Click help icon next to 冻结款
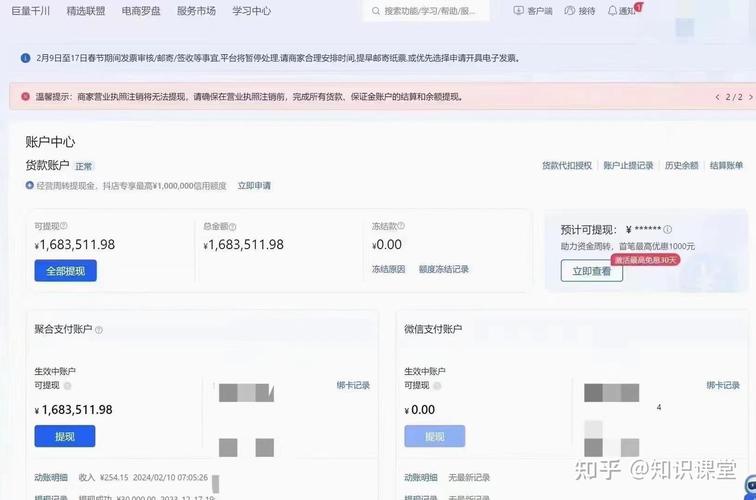This screenshot has width=756, height=500. point(401,226)
